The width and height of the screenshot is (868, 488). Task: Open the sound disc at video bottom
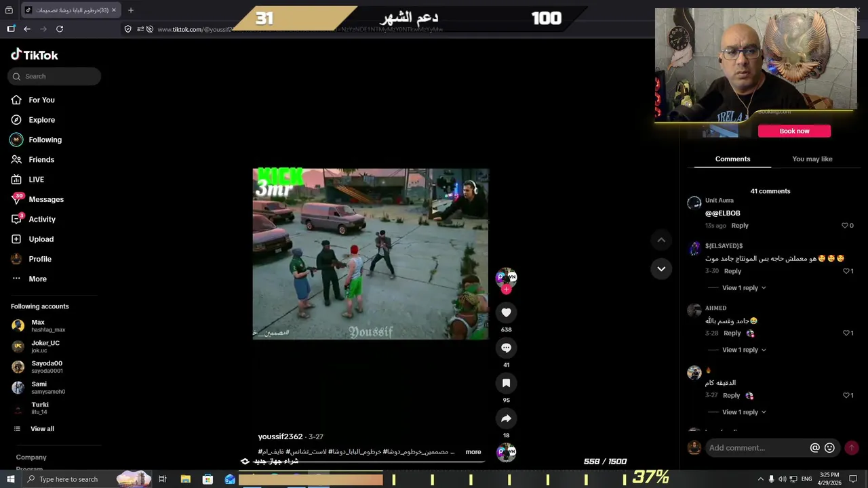[x=506, y=452]
